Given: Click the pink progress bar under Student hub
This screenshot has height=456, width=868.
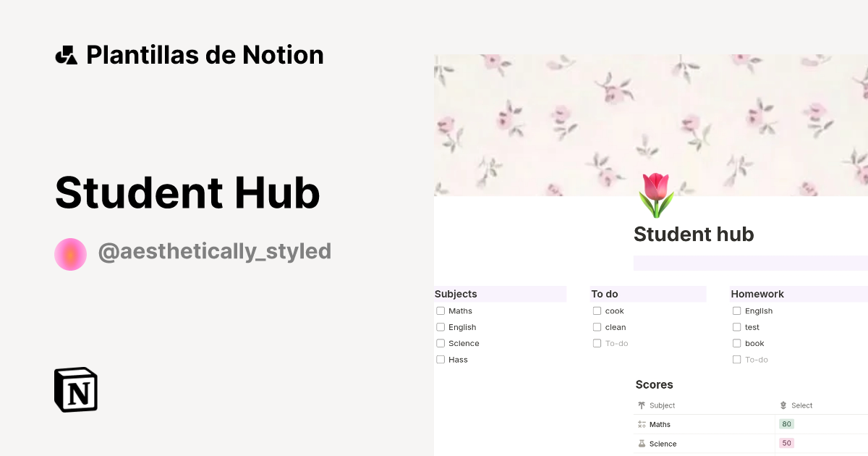Looking at the screenshot, I should pos(749,262).
